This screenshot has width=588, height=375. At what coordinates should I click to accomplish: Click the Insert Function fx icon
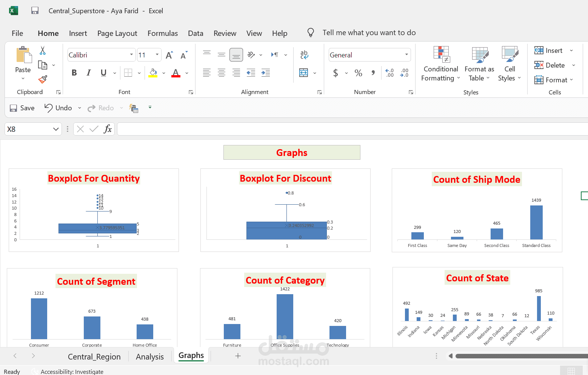pyautogui.click(x=108, y=129)
